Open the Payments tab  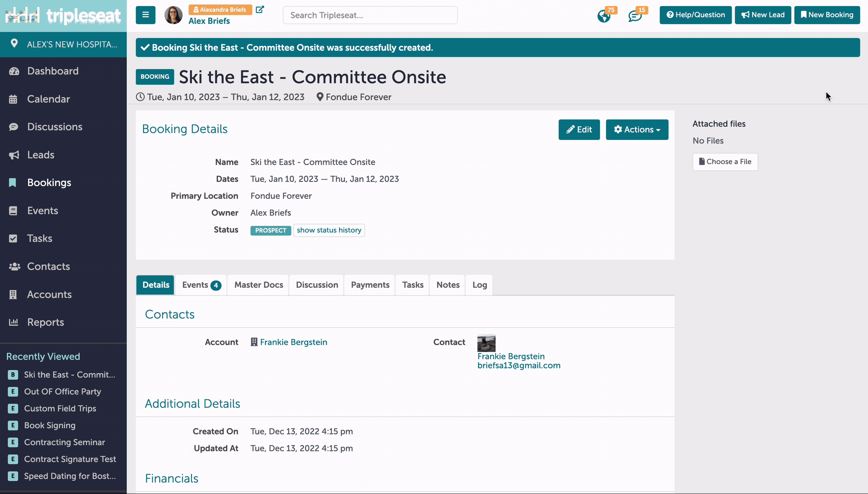click(370, 285)
